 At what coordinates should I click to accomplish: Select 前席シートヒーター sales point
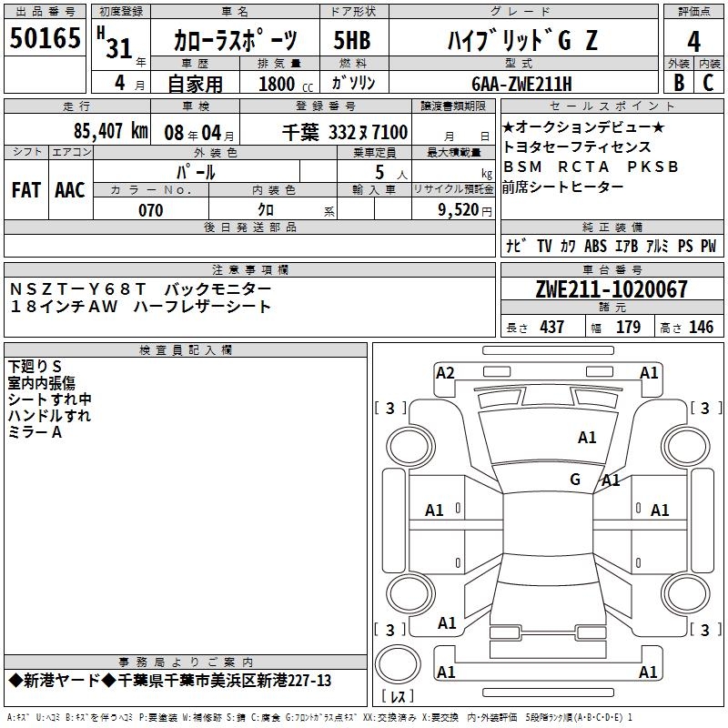(562, 187)
